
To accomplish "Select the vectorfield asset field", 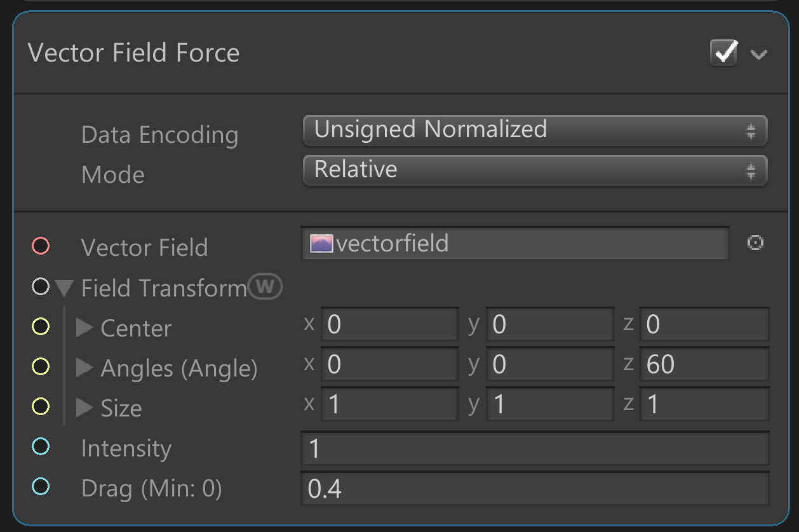I will point(514,244).
